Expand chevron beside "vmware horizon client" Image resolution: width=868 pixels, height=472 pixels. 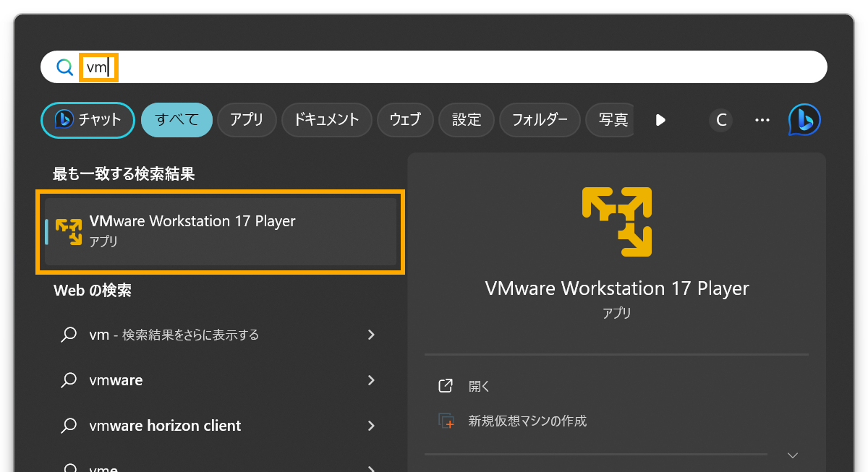click(x=371, y=426)
